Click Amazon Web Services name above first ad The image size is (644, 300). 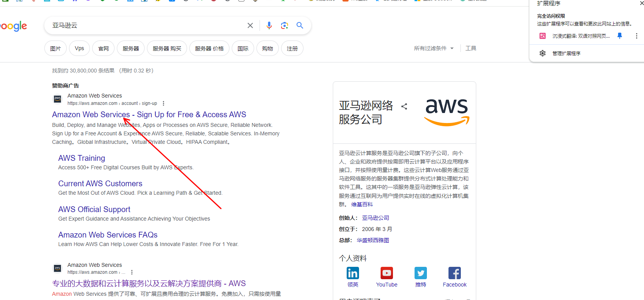point(94,96)
